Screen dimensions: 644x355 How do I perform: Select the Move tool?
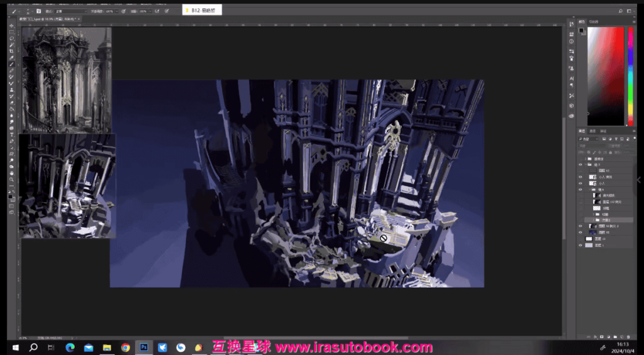[11, 26]
